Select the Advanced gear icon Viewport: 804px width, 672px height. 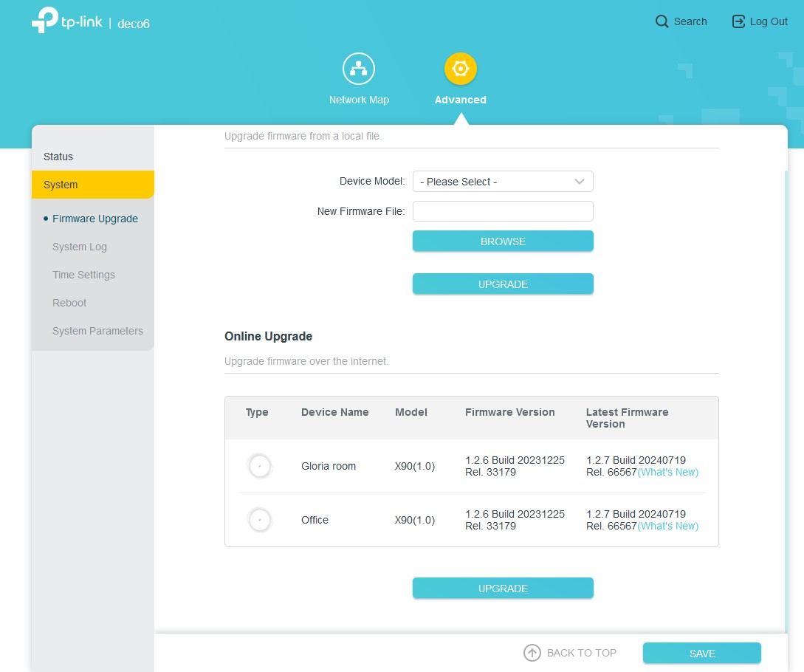460,69
